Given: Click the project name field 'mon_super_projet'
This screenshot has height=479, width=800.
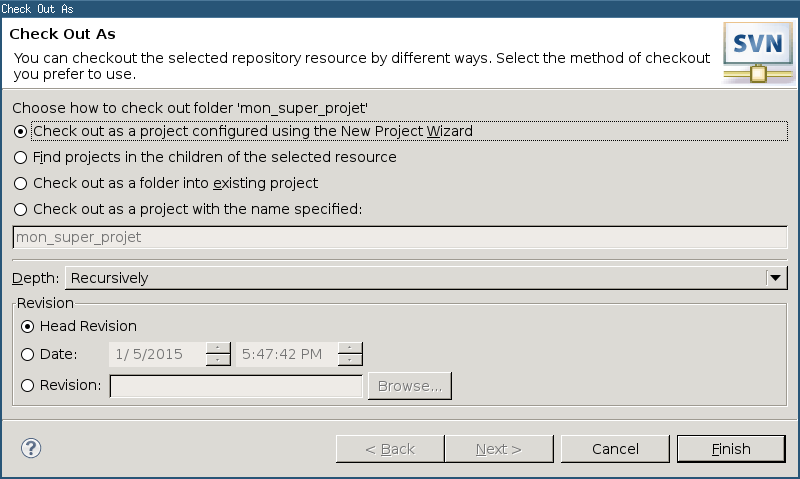Looking at the screenshot, I should pos(400,237).
